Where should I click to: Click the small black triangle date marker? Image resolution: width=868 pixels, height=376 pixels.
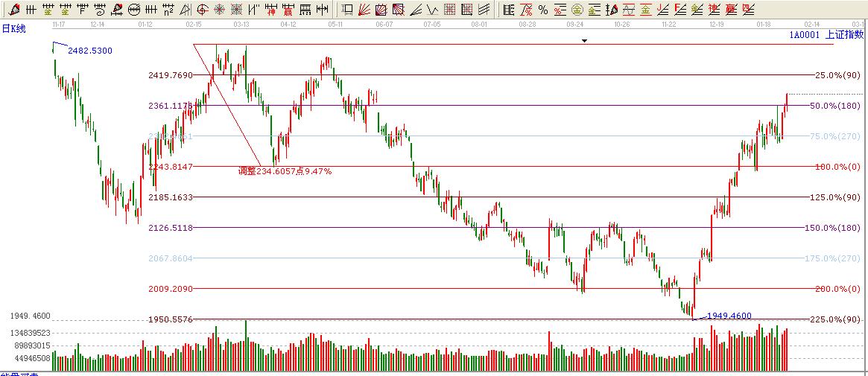point(585,41)
